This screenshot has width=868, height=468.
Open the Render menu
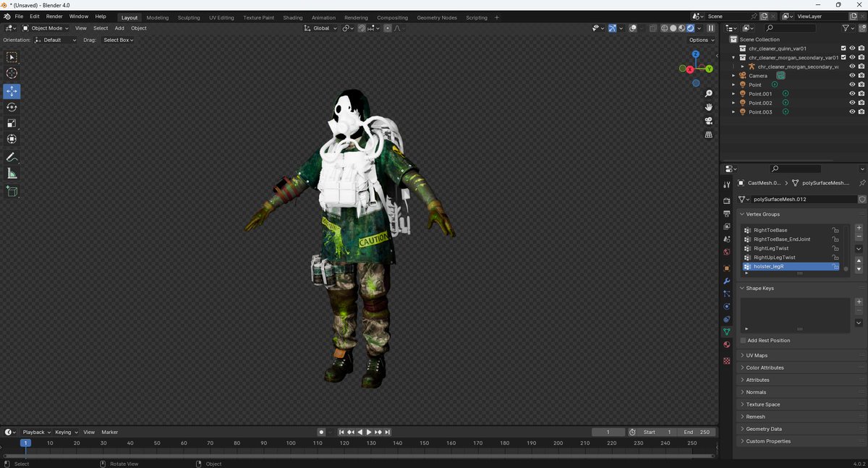pyautogui.click(x=54, y=17)
